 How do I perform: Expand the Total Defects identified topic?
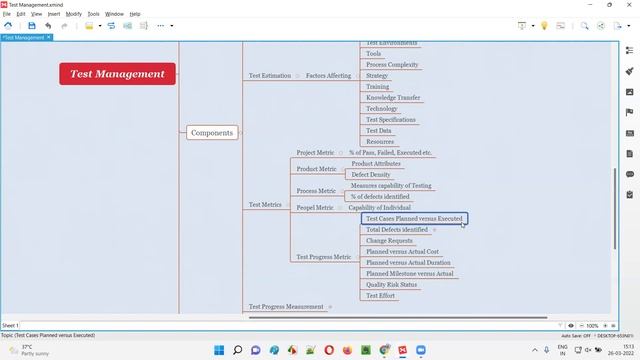coord(434,230)
